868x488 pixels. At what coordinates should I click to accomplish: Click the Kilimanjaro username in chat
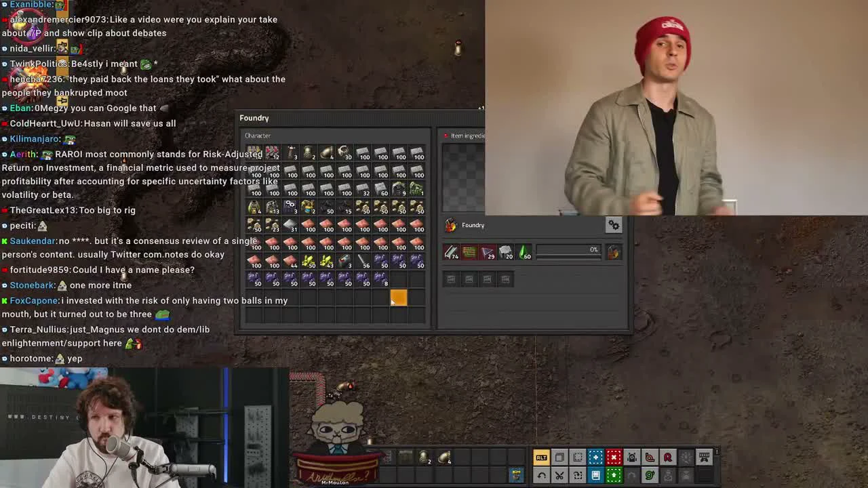tap(34, 138)
